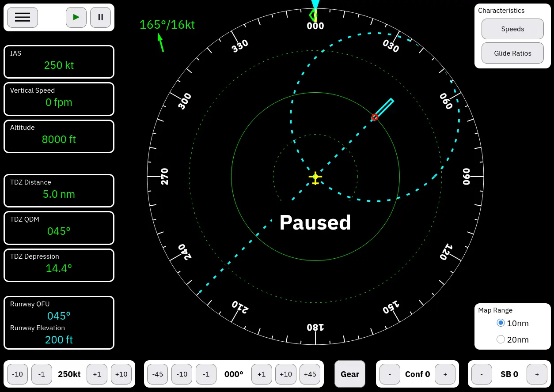Turn heading left by 1 degree
Screen dimensions: 554x392
(x=206, y=374)
